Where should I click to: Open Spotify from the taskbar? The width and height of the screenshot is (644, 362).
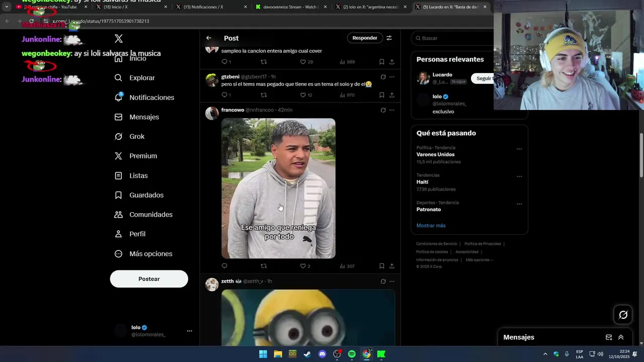[x=352, y=354]
